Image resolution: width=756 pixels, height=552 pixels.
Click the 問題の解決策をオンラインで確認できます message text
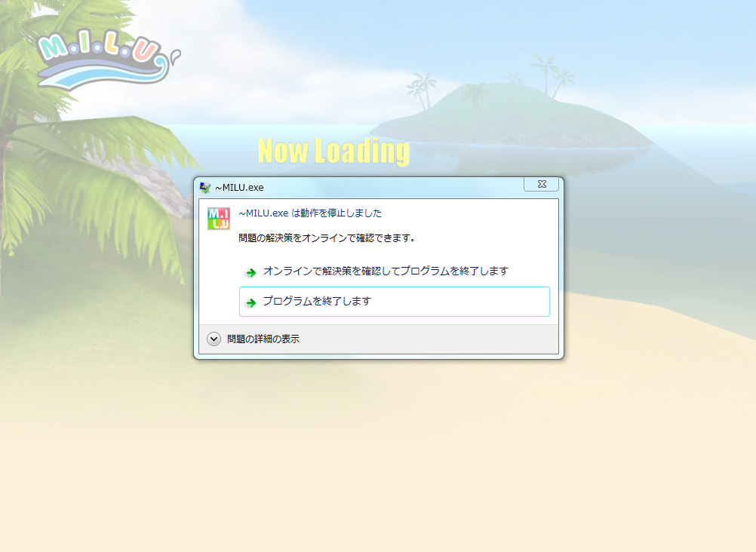point(327,238)
